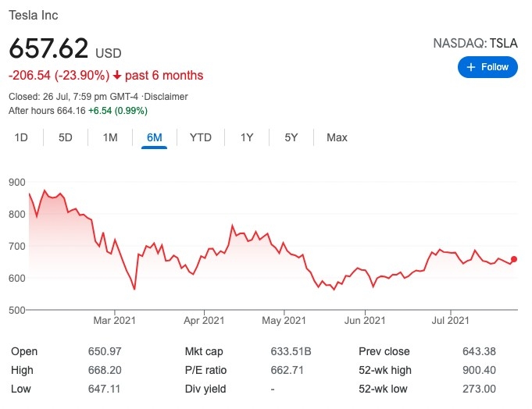Open the Disclaimer link
Image resolution: width=532 pixels, height=409 pixels.
tap(166, 97)
